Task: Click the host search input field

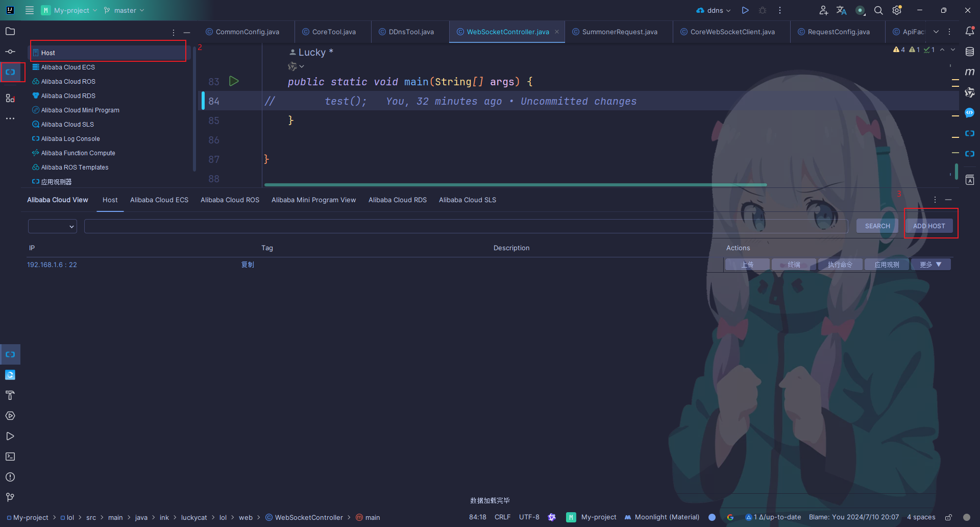Action: [x=466, y=226]
